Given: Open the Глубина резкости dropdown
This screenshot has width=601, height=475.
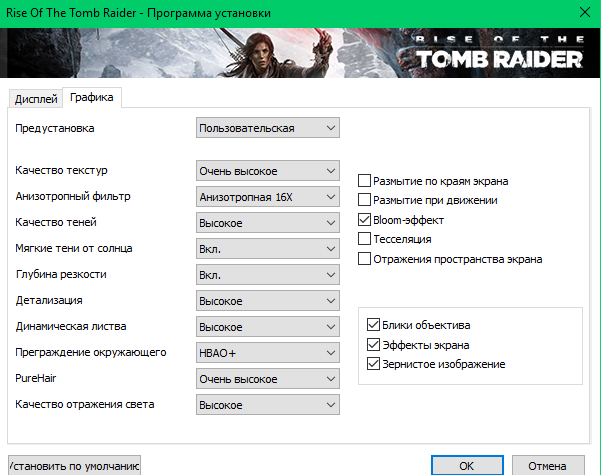Looking at the screenshot, I should coord(268,275).
